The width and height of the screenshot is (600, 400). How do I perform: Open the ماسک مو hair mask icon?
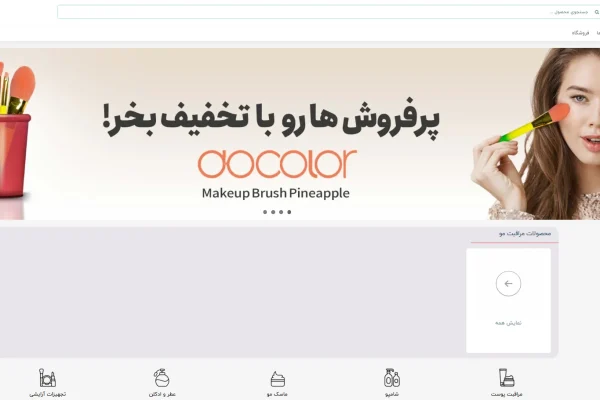tap(277, 384)
